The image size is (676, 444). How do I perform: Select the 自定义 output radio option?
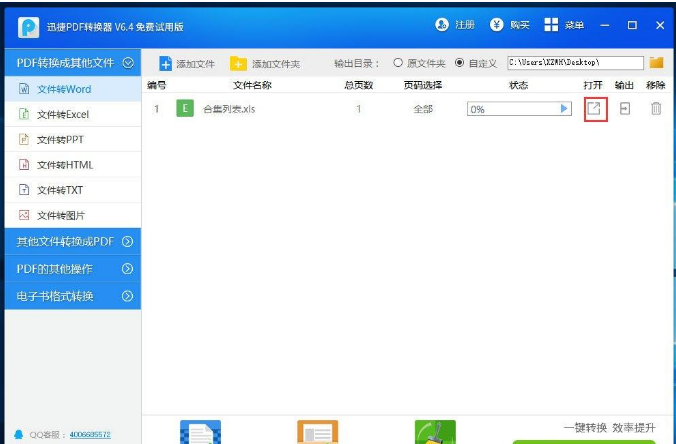point(459,63)
